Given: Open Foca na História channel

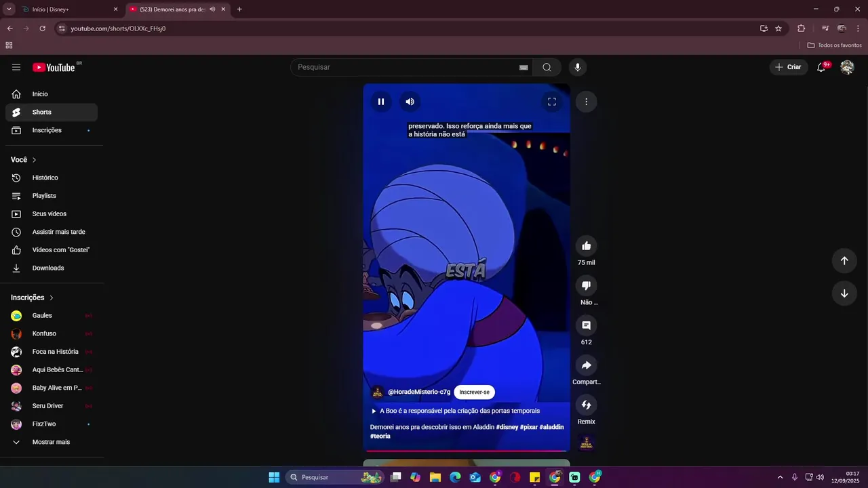Looking at the screenshot, I should 52,352.
